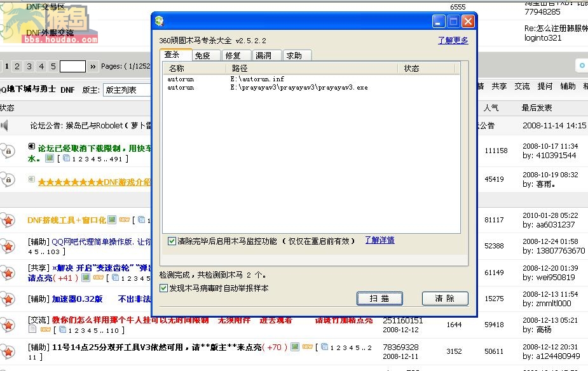Click the image attachment icon after 来点亮(+70)
Viewport: 588px width, 371px height.
[295, 347]
